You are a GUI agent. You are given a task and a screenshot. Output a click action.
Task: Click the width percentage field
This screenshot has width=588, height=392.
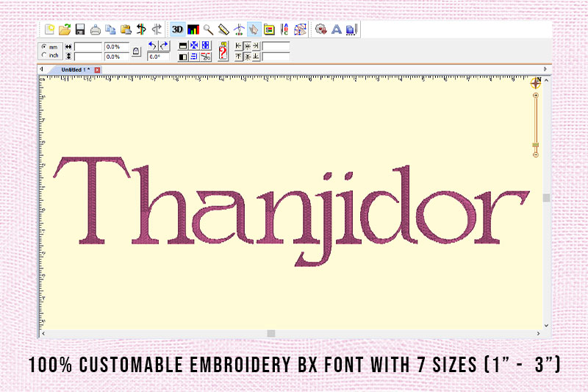(x=117, y=46)
